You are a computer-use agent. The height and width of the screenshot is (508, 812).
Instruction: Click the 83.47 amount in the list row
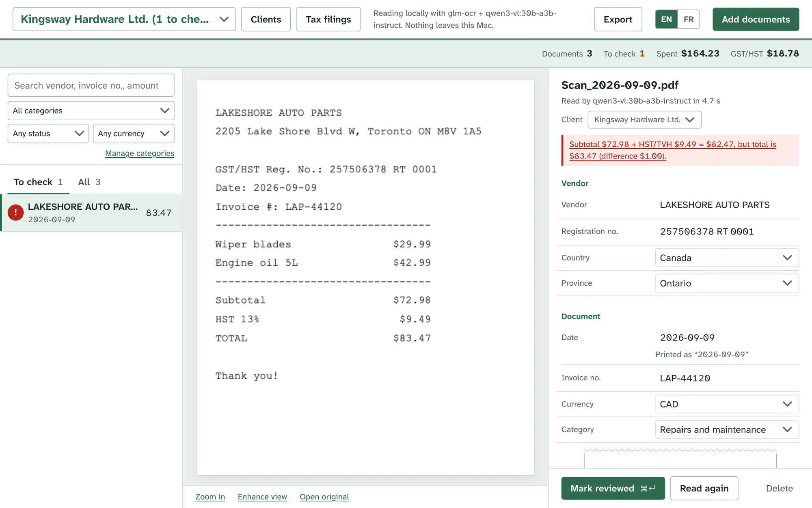[159, 213]
